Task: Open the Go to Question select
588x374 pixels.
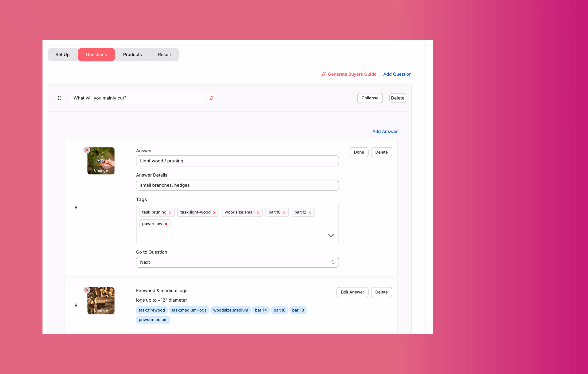Action: pyautogui.click(x=237, y=262)
